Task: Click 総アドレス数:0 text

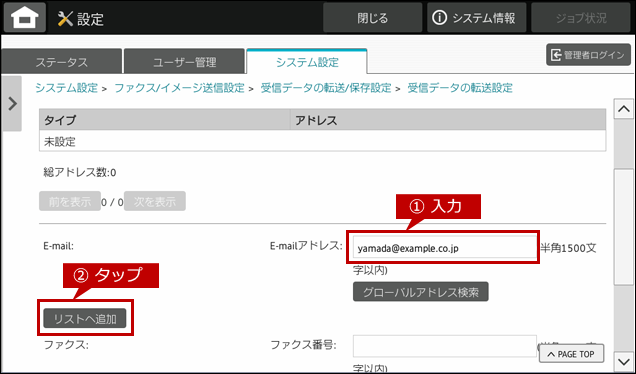Action: [x=80, y=173]
